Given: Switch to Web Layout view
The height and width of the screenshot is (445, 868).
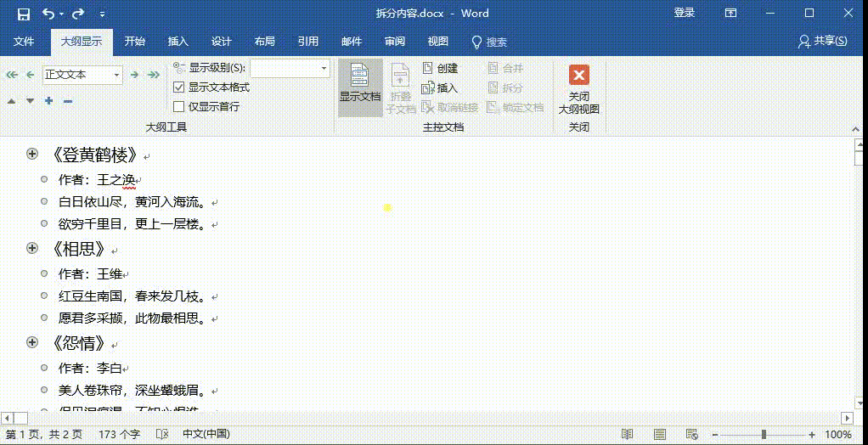Looking at the screenshot, I should click(692, 435).
